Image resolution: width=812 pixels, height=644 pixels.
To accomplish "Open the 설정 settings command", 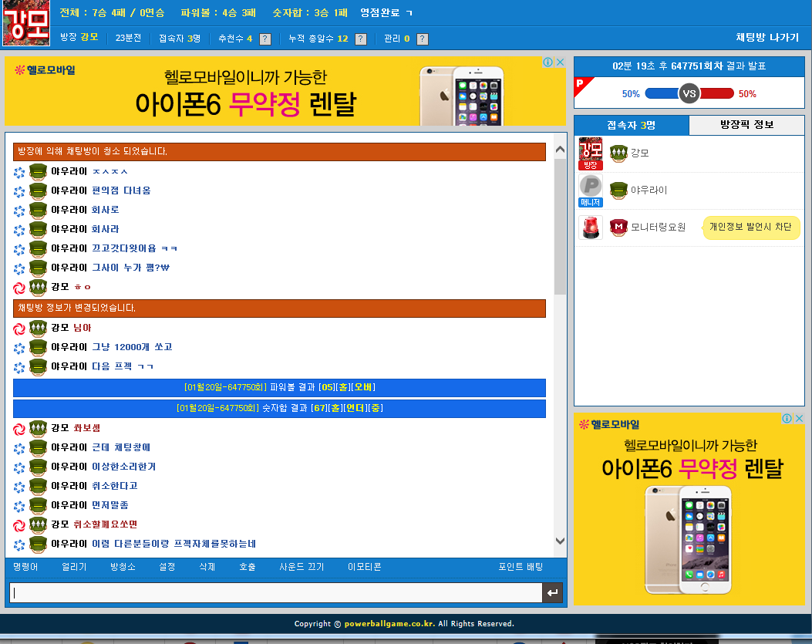I will click(x=166, y=565).
